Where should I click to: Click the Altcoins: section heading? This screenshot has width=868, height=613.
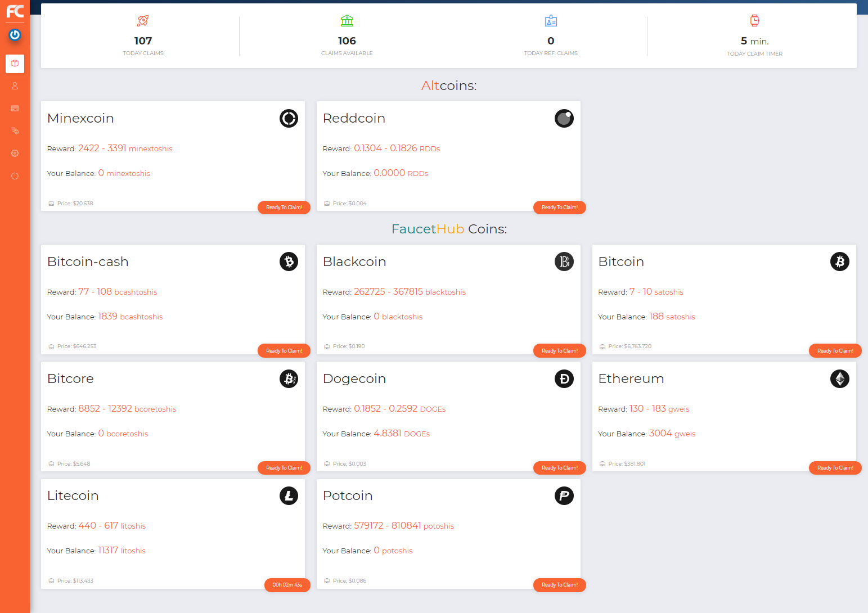pos(449,85)
